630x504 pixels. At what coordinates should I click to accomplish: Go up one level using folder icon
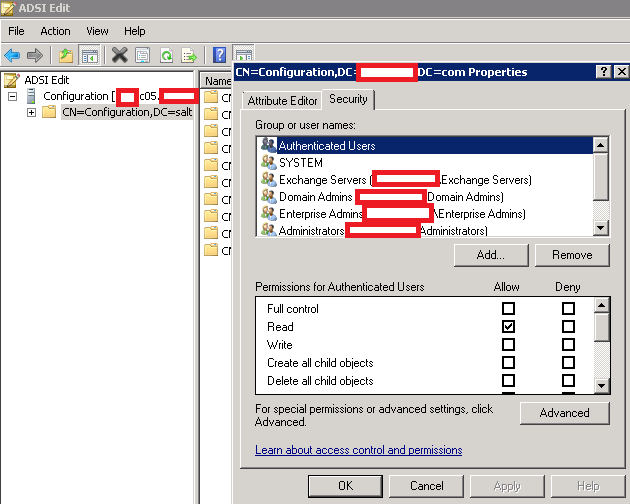pyautogui.click(x=66, y=55)
